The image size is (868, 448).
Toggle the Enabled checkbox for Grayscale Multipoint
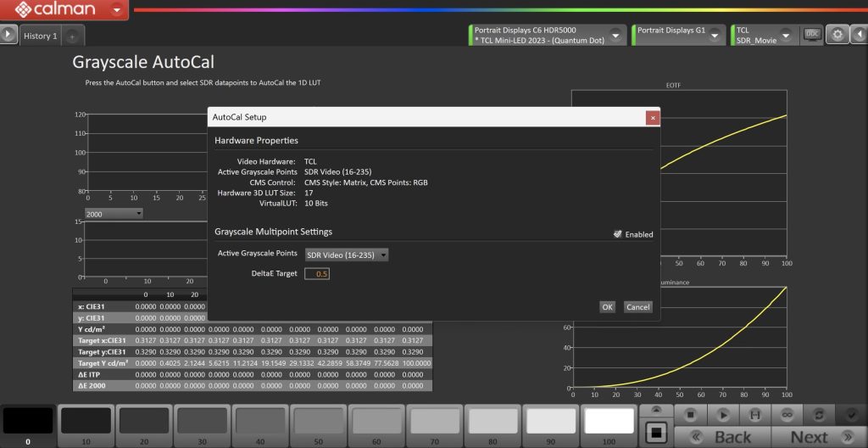coord(618,234)
